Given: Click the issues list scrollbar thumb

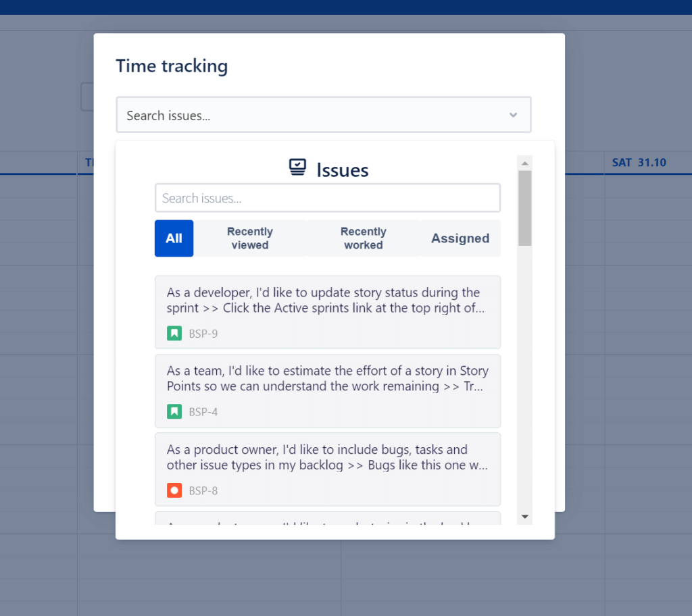Looking at the screenshot, I should (524, 208).
